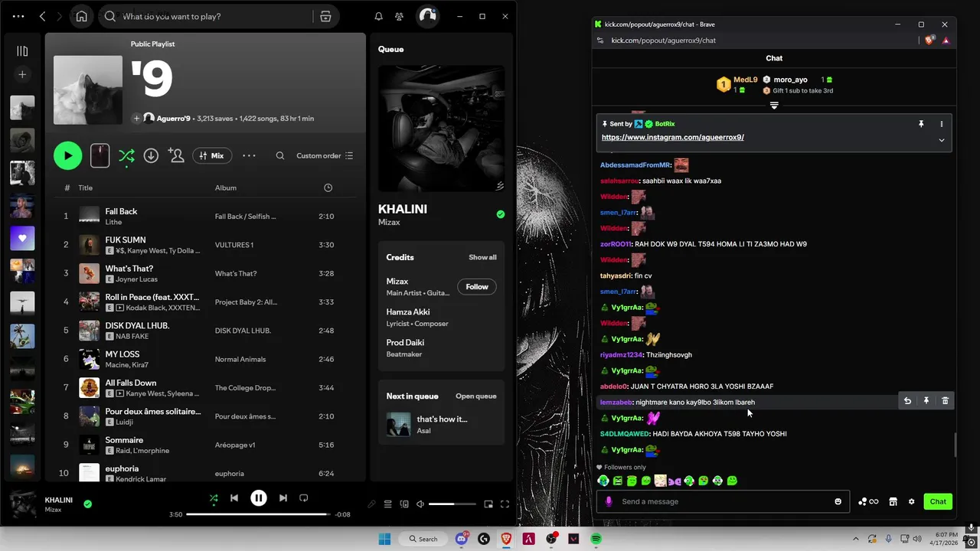980x551 pixels.
Task: Open the emoji picker in Kick chat input
Action: tap(838, 501)
